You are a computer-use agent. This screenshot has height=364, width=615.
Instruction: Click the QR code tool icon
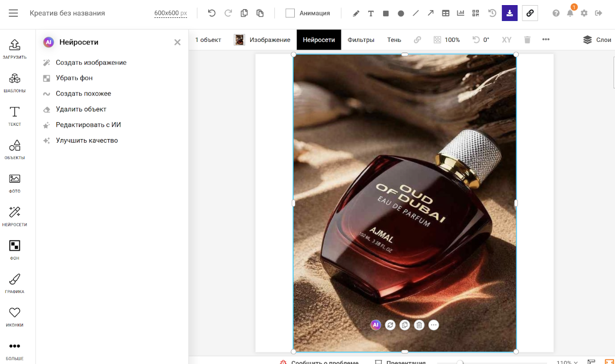pos(476,13)
